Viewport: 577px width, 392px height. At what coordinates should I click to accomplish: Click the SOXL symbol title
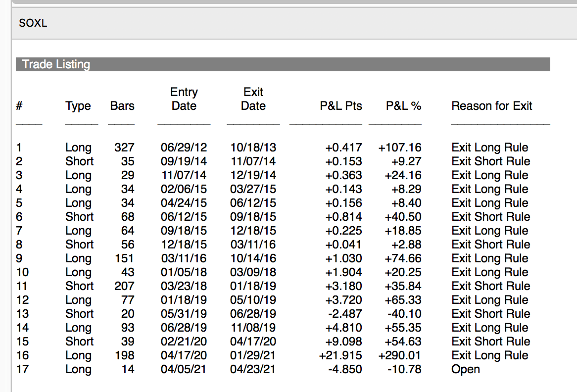[x=33, y=23]
